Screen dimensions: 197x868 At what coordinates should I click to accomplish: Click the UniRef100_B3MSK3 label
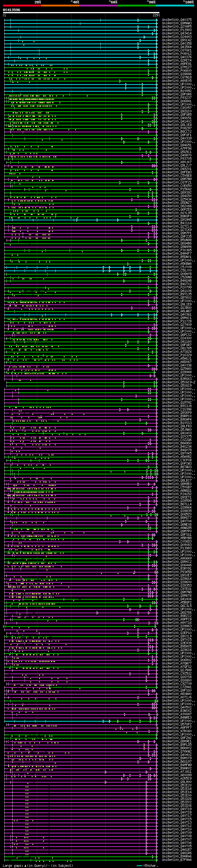pos(177,379)
